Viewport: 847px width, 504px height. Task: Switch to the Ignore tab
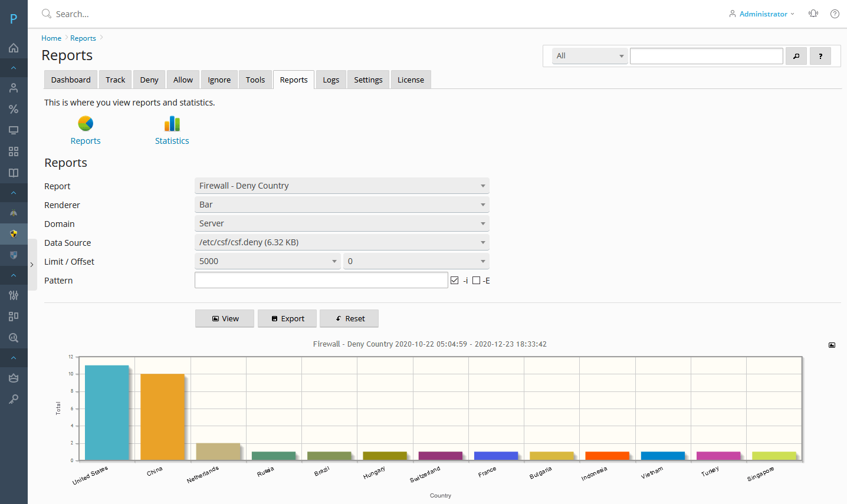(219, 80)
